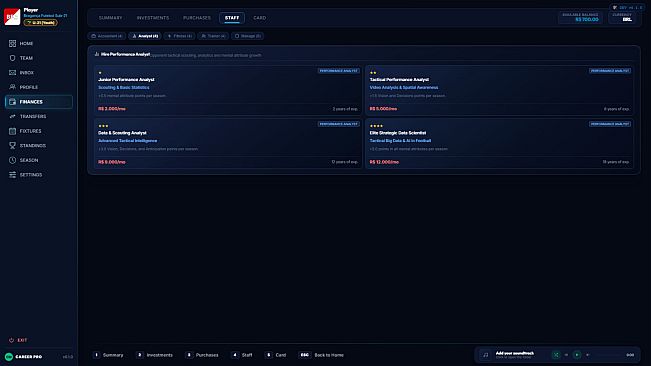This screenshot has height=366, width=651.
Task: Hire the Tactical Performance Analyst card
Action: [499, 90]
